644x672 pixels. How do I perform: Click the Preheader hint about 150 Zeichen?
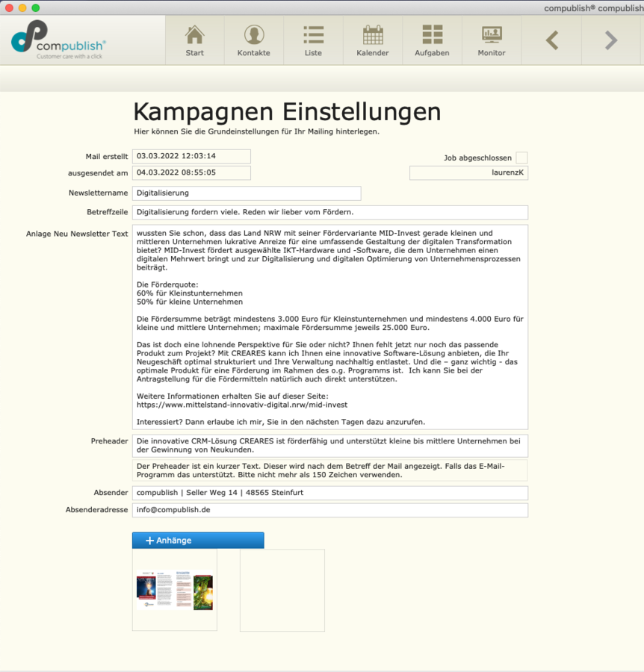[x=330, y=470]
